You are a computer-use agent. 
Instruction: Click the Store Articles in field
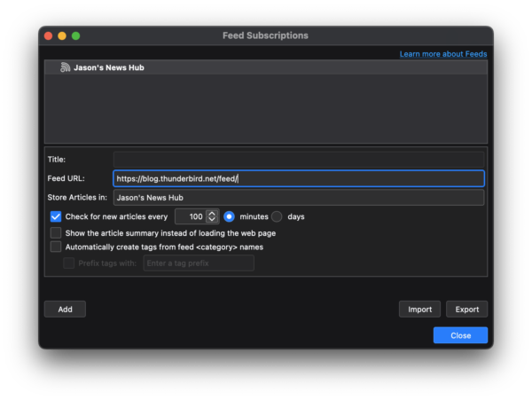tap(299, 198)
